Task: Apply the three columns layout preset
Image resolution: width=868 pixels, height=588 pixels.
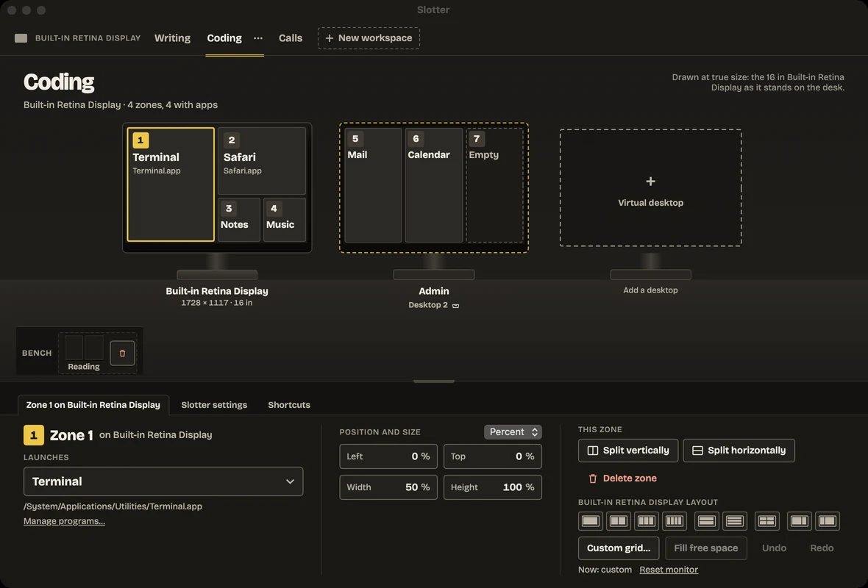Action: [646, 520]
